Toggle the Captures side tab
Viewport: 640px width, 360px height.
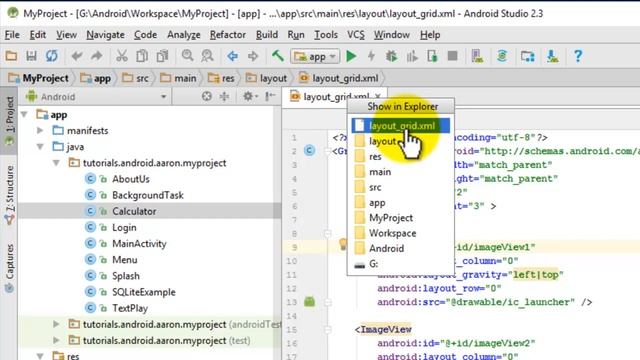pos(9,268)
